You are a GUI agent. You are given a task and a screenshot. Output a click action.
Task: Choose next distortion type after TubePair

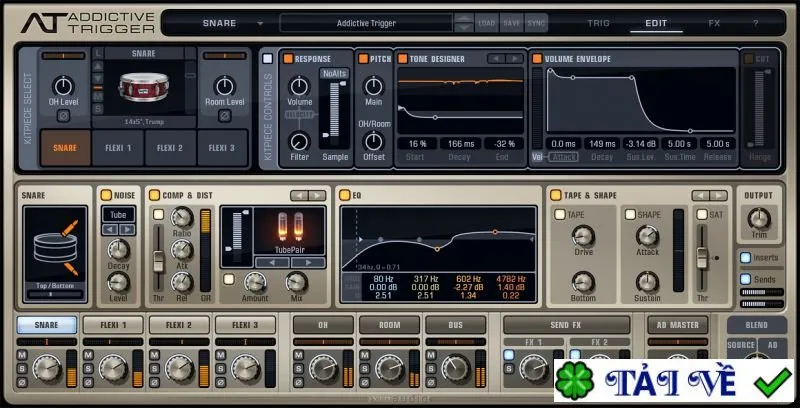point(308,263)
